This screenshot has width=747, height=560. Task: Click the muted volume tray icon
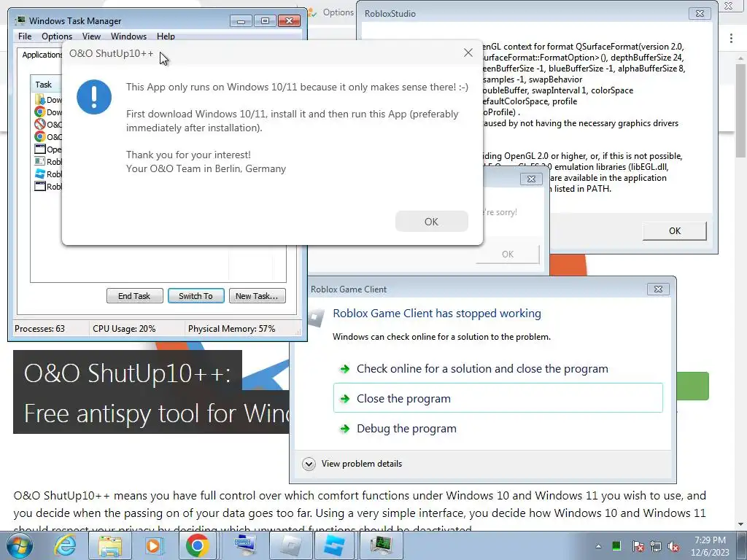(x=673, y=546)
